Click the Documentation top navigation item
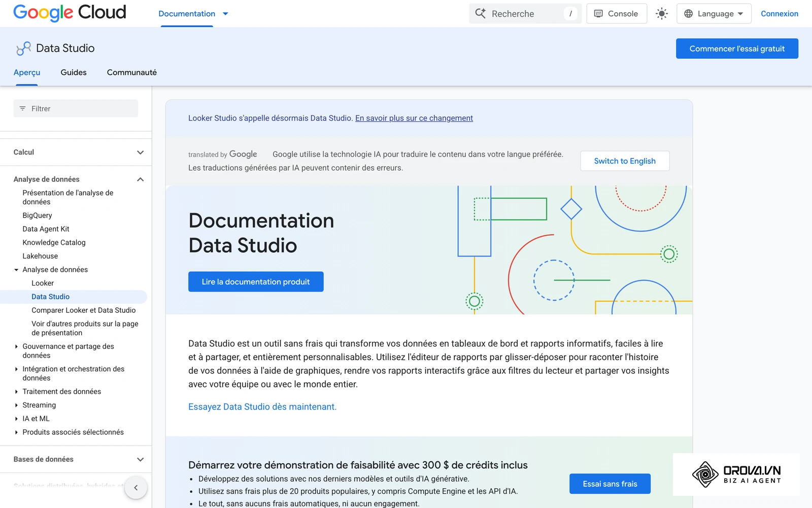The width and height of the screenshot is (812, 508). [x=187, y=14]
